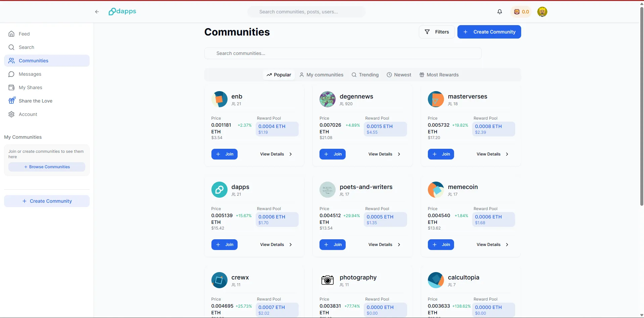Focus the top global search bar
Screen dimensions: 644x318
(x=306, y=12)
